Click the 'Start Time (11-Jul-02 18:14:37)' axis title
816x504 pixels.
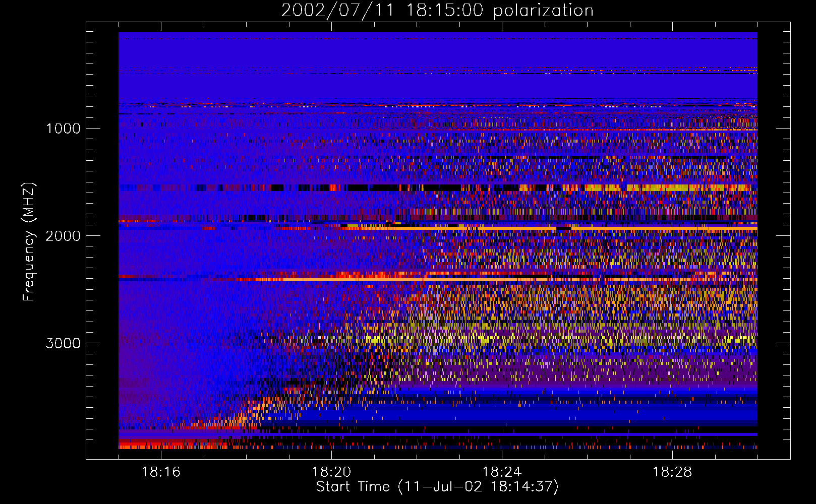click(x=437, y=487)
